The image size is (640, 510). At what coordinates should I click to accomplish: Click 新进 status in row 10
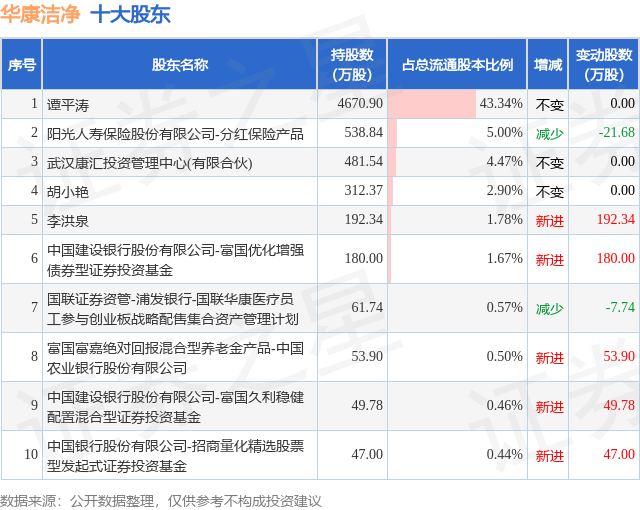pos(549,455)
